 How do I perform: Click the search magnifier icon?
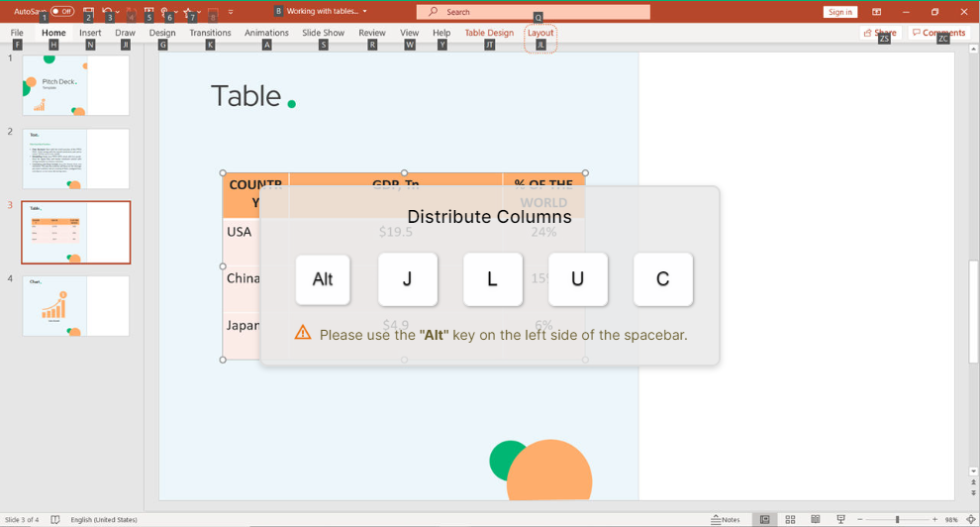click(434, 11)
